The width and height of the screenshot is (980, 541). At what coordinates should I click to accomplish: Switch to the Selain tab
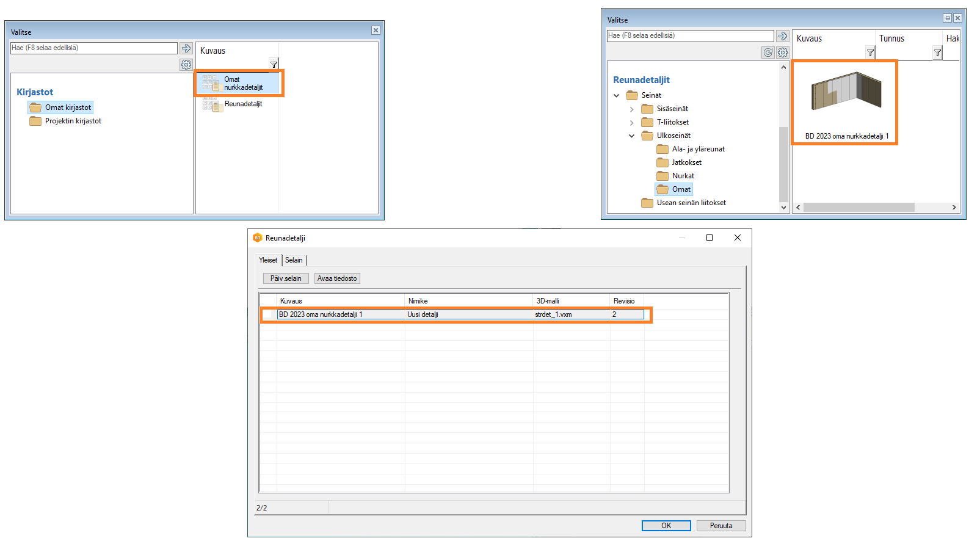pos(294,260)
